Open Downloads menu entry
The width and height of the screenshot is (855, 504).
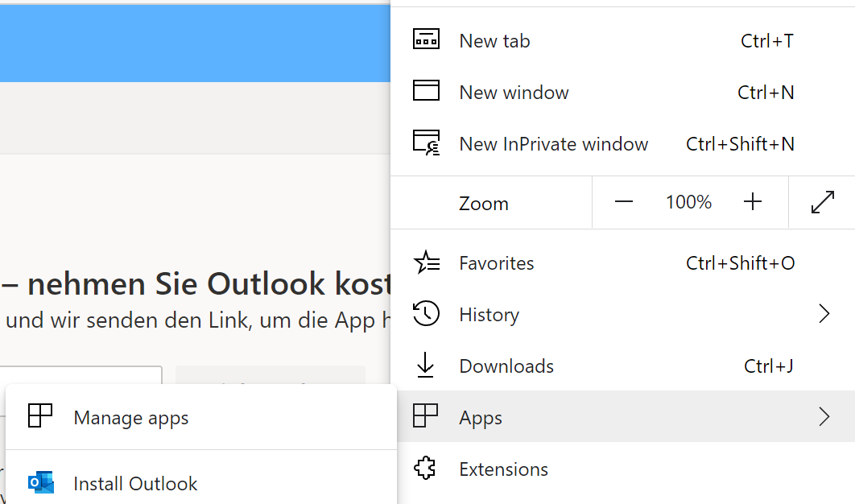tap(622, 366)
